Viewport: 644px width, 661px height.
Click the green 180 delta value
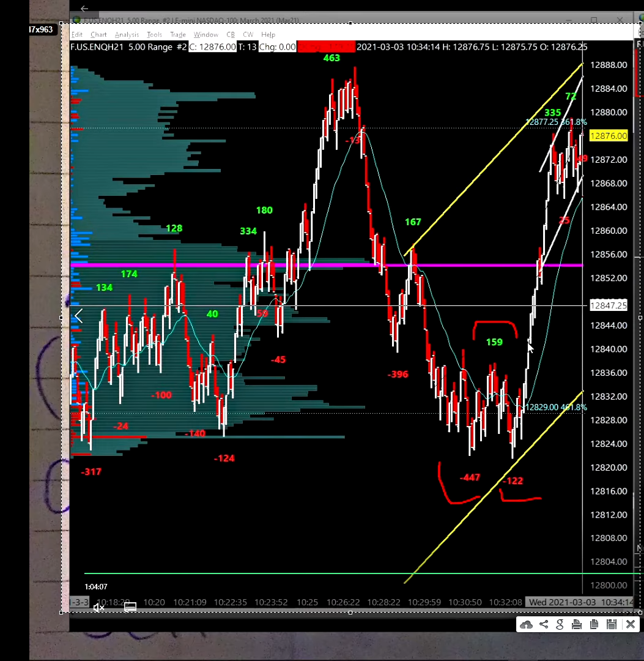pos(264,210)
